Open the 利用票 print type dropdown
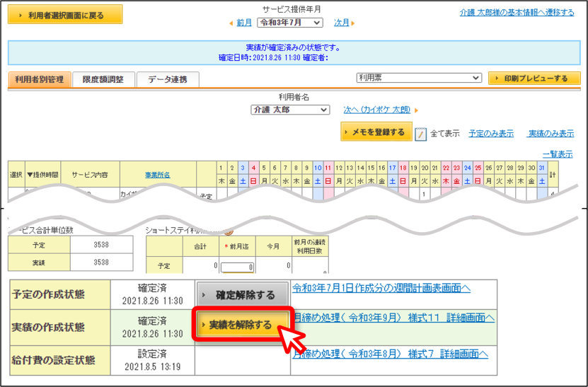The width and height of the screenshot is (588, 387). point(418,78)
